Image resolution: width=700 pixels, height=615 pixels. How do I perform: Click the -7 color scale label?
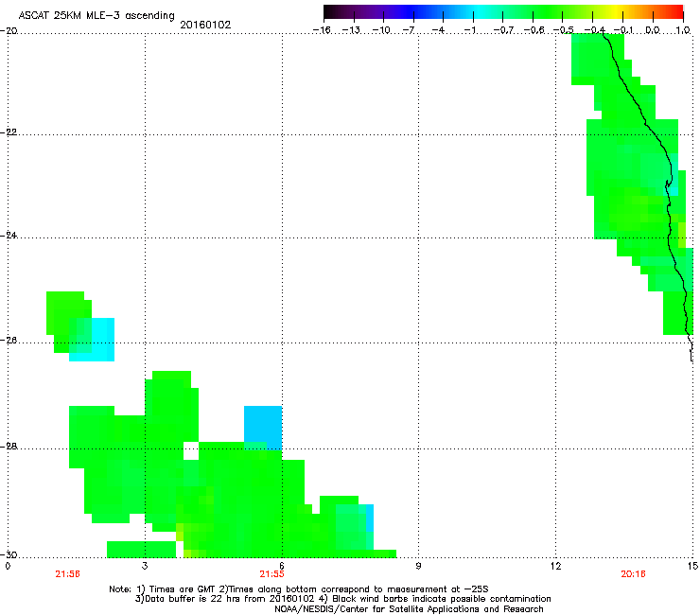pos(409,30)
